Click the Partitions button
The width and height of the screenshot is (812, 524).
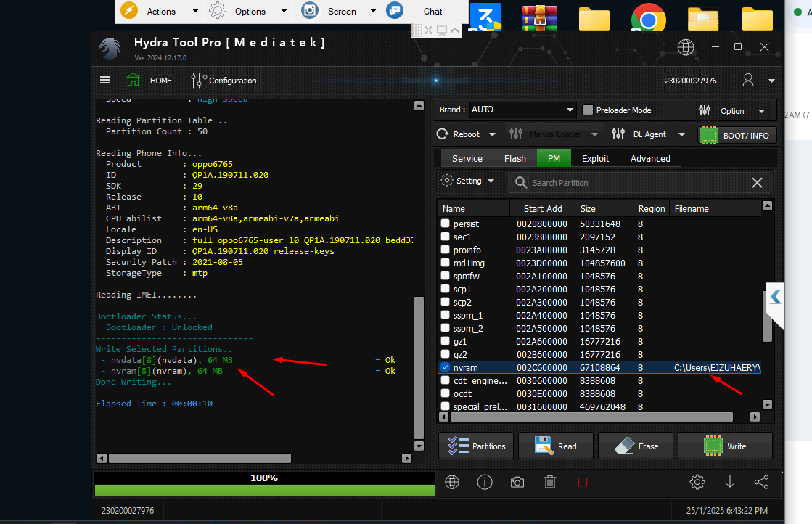coord(476,446)
